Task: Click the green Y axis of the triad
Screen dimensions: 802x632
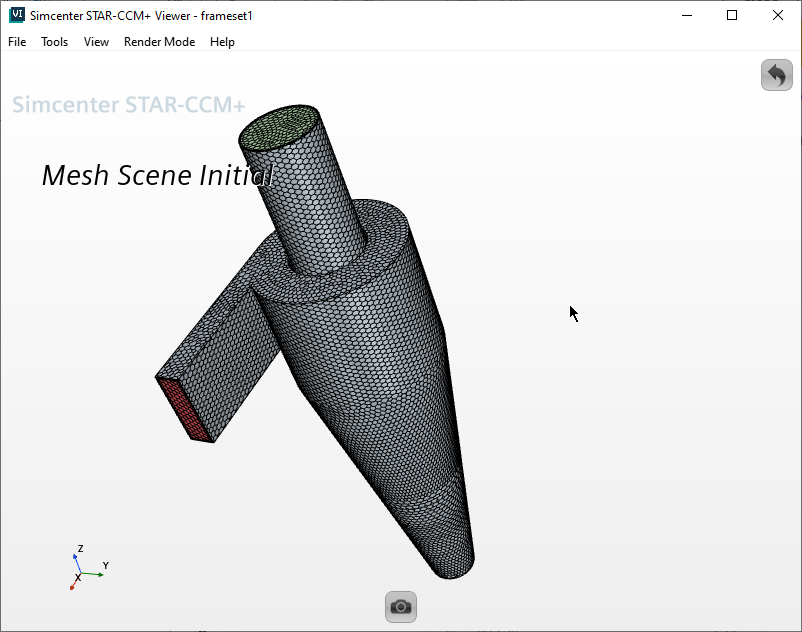Action: (x=95, y=574)
